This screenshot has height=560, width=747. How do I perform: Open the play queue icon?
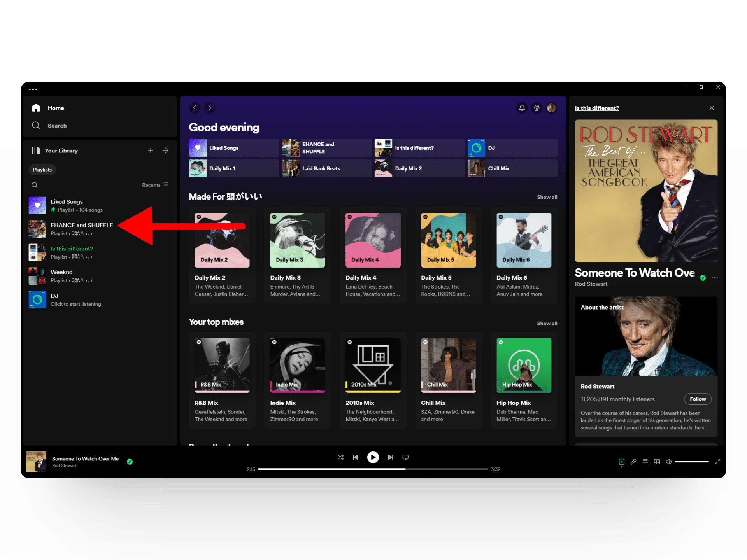coord(645,462)
